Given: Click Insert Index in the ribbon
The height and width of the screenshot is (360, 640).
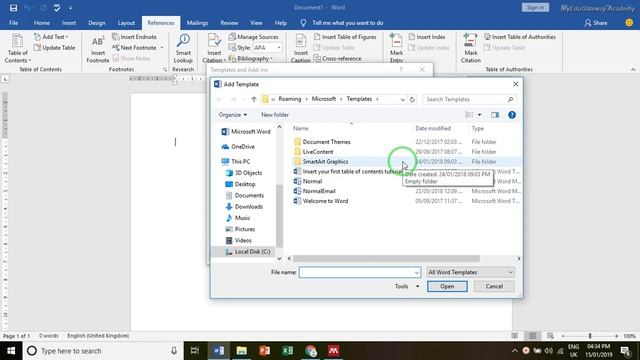Looking at the screenshot, I should click(427, 37).
